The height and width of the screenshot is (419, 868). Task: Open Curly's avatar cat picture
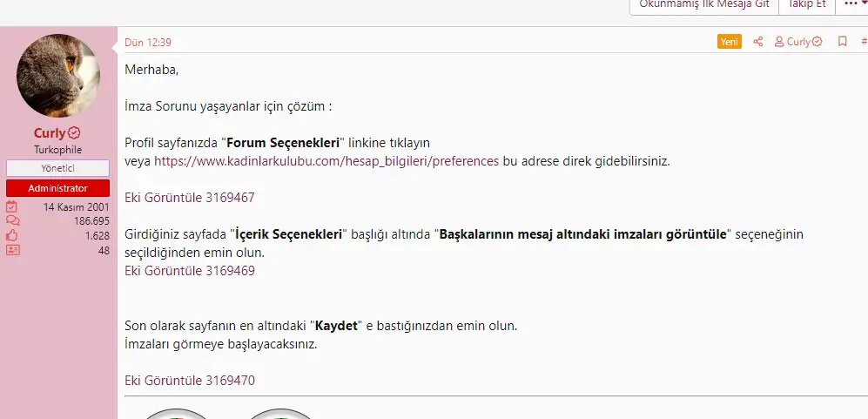tap(58, 76)
